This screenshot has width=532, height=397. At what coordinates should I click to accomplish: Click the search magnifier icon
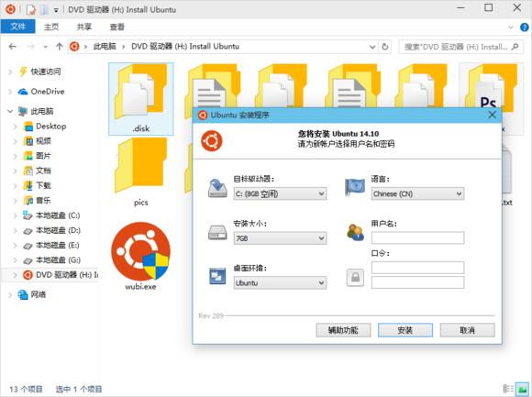[515, 47]
